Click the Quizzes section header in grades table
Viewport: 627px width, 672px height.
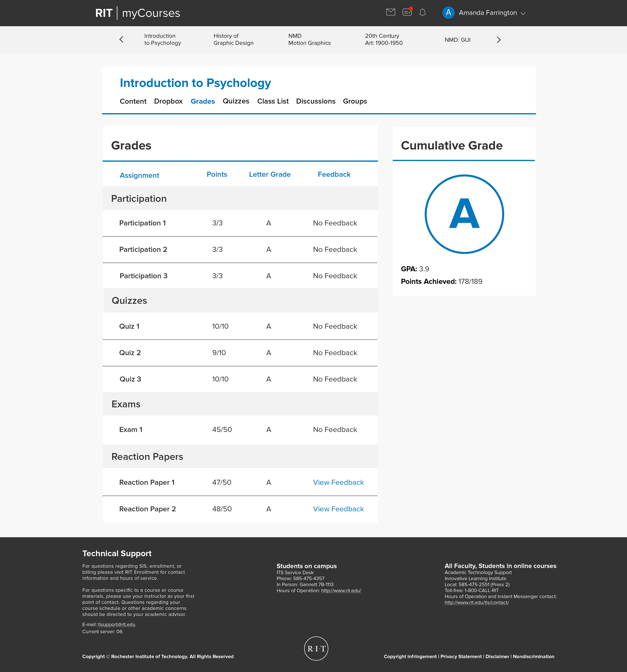[240, 301]
